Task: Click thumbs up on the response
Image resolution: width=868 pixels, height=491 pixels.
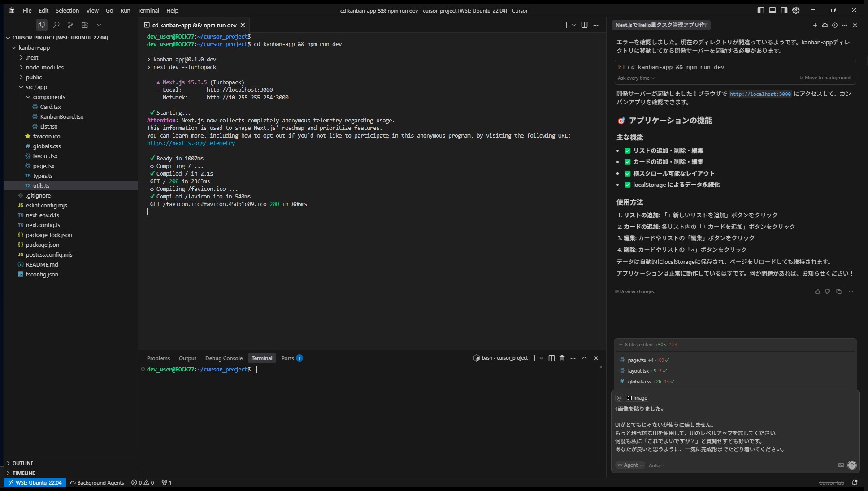Action: pyautogui.click(x=817, y=292)
